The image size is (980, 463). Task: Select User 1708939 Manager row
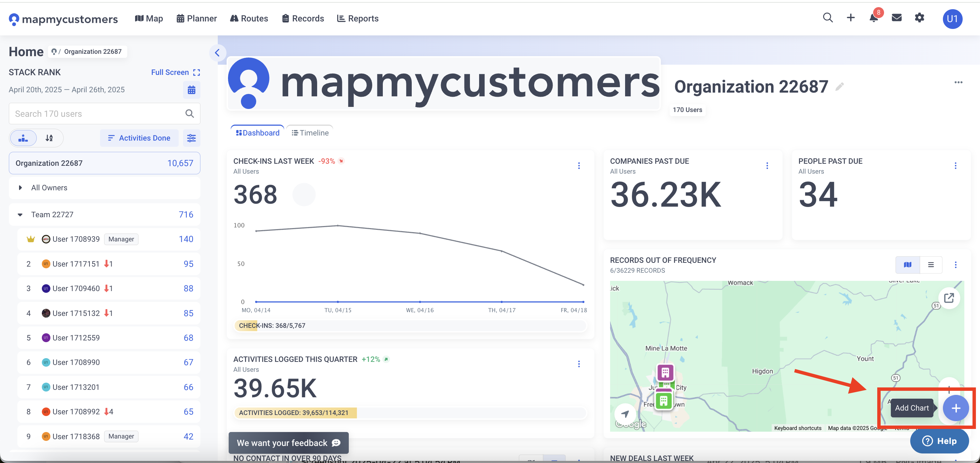pyautogui.click(x=109, y=239)
